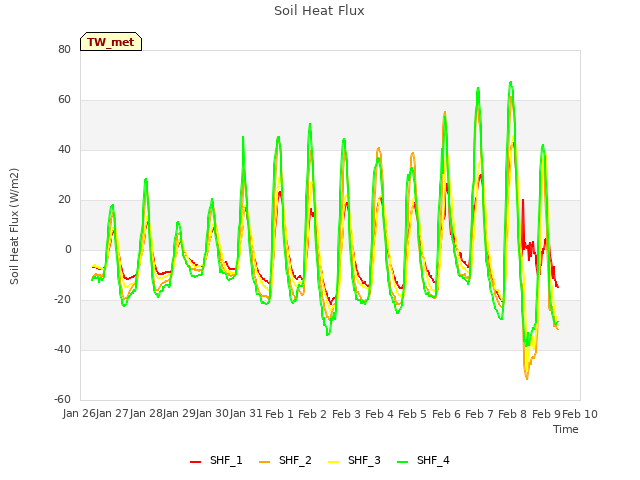Click the -40 y-axis tick label
640x480 pixels.
tap(62, 349)
